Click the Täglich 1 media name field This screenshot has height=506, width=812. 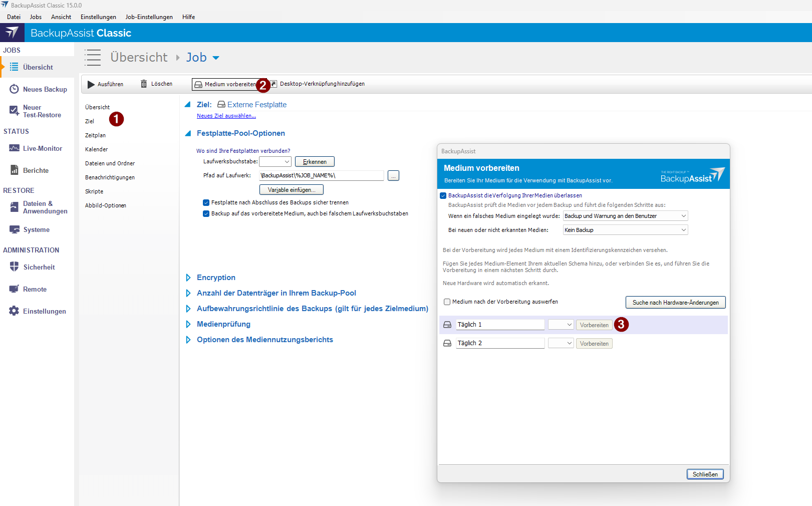[x=500, y=325]
